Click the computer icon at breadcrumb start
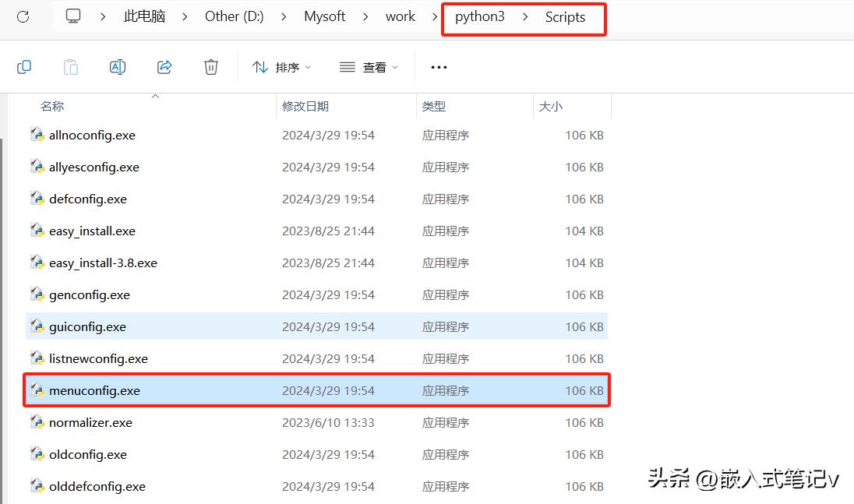 72,15
